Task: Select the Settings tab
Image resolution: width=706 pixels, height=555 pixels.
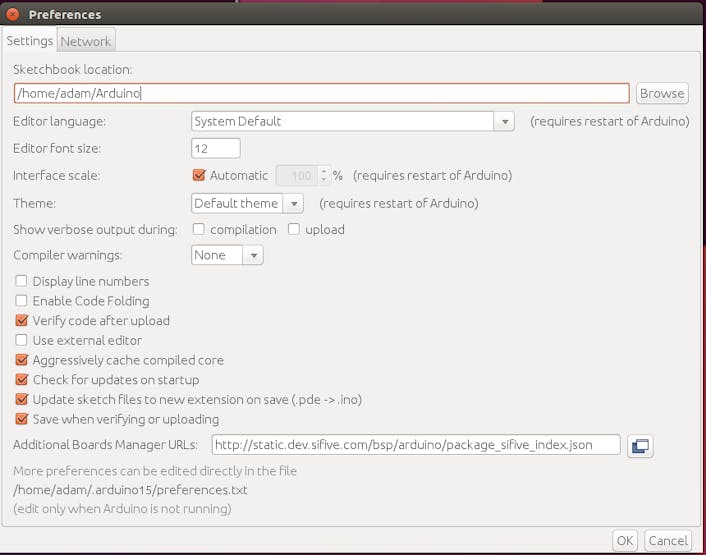Action: (x=30, y=41)
